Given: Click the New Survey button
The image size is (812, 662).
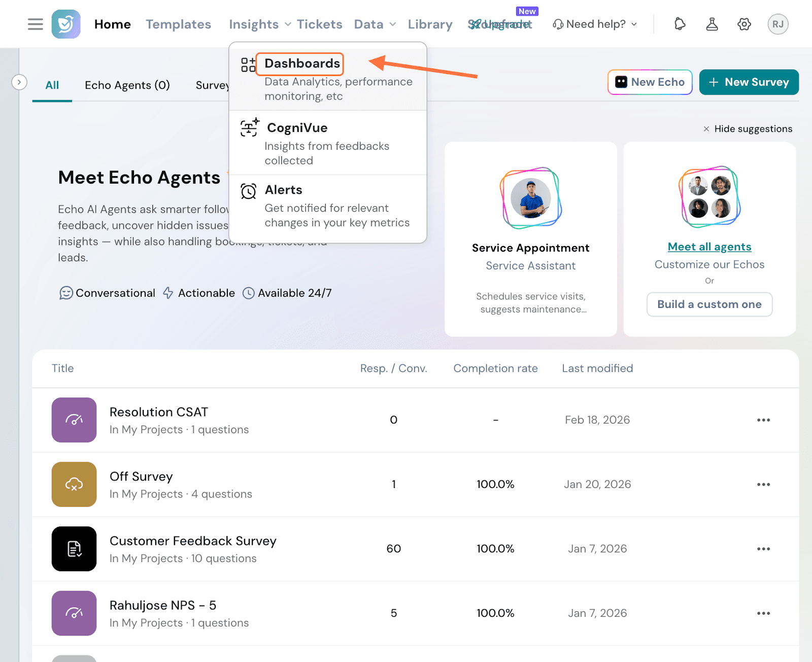Looking at the screenshot, I should (x=749, y=82).
